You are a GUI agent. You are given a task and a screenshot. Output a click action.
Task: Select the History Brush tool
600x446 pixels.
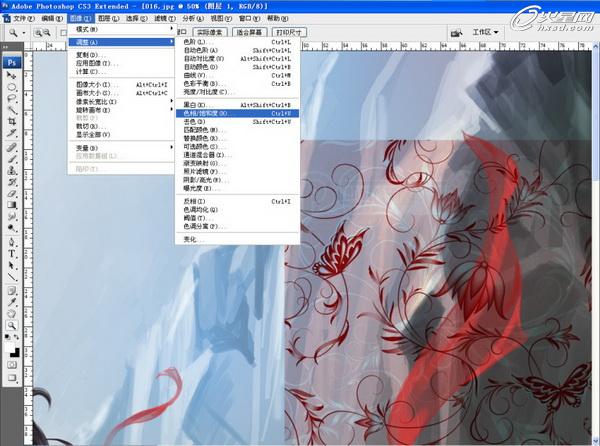[11, 182]
